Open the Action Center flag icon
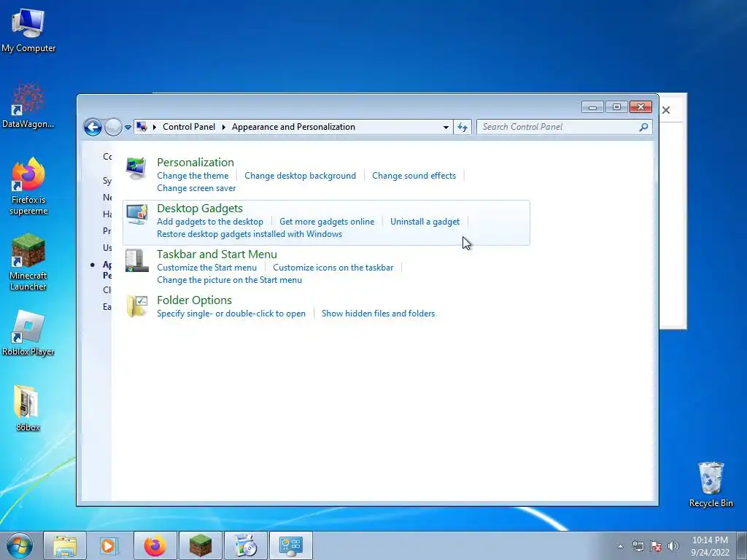The height and width of the screenshot is (560, 747). [656, 546]
